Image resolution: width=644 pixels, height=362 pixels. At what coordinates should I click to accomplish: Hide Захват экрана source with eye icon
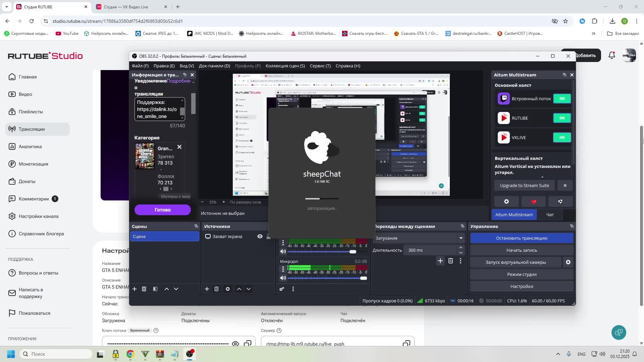click(260, 237)
